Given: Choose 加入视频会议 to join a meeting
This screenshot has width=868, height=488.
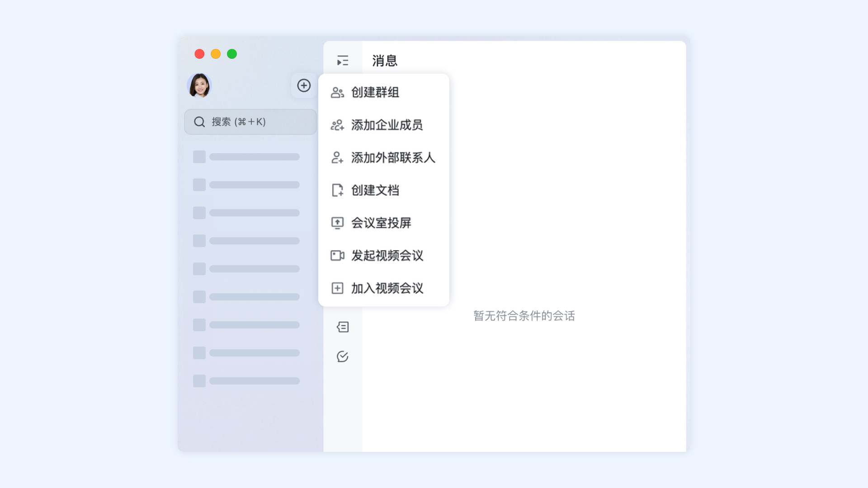Looking at the screenshot, I should tap(387, 288).
